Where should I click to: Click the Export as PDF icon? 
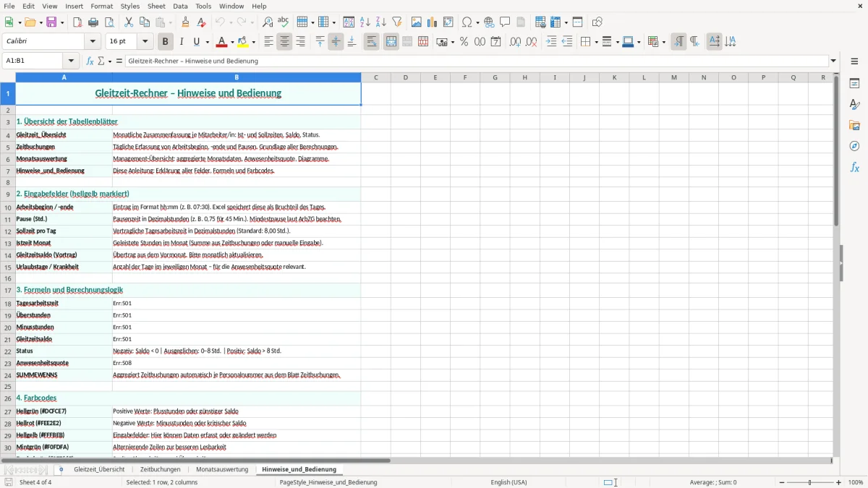pyautogui.click(x=77, y=22)
